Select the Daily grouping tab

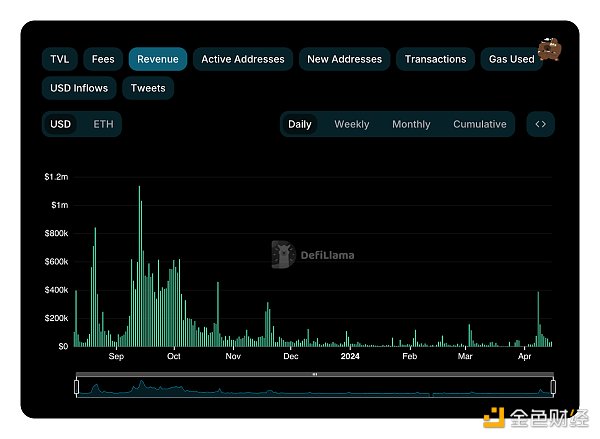(300, 124)
